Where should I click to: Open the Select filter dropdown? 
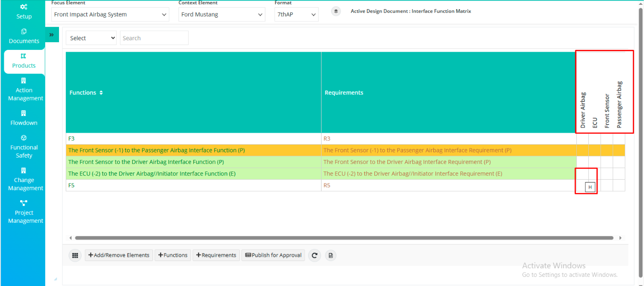point(91,38)
